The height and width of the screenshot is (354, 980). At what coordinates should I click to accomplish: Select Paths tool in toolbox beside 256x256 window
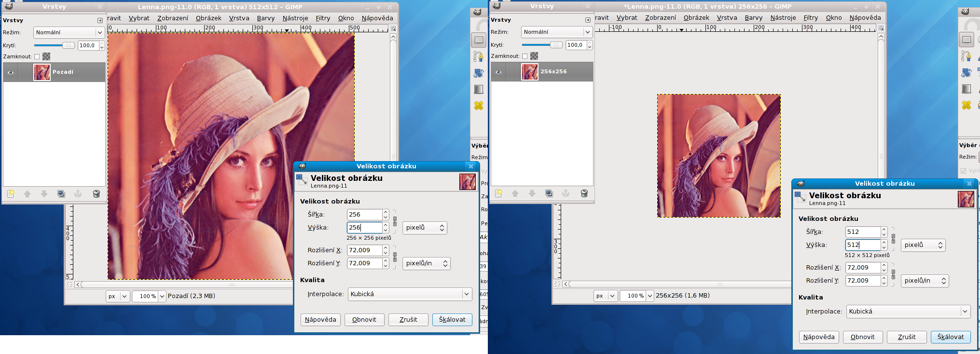tap(966, 56)
